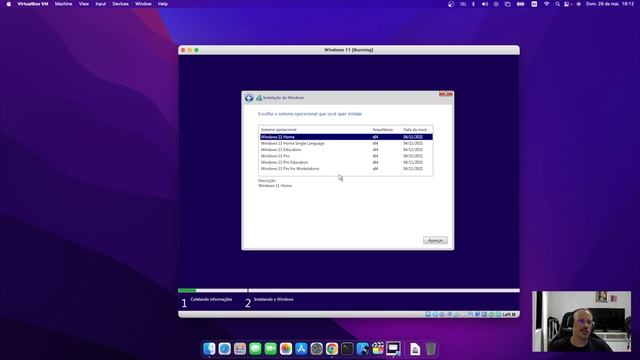The image size is (640, 360).
Task: Select the Windows 11 Pro row
Action: point(346,156)
